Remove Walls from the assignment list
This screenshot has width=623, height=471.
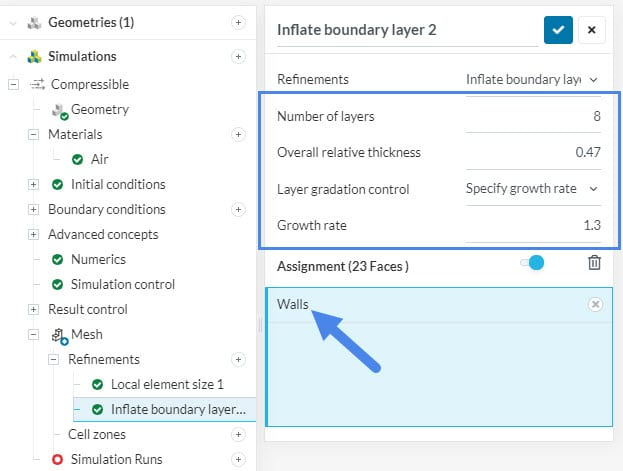pyautogui.click(x=595, y=304)
